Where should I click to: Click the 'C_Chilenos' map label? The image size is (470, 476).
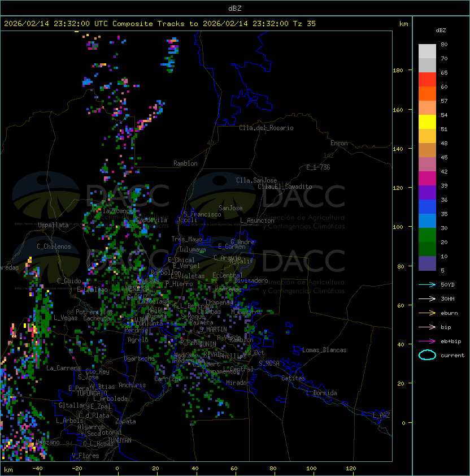click(x=54, y=246)
